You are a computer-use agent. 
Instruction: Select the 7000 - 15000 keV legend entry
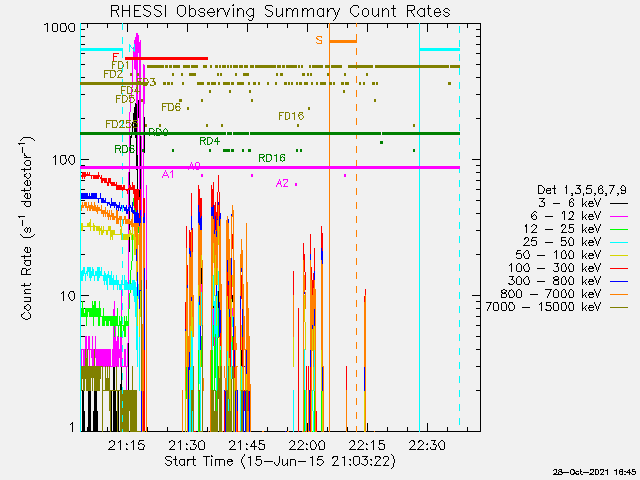tap(557, 307)
